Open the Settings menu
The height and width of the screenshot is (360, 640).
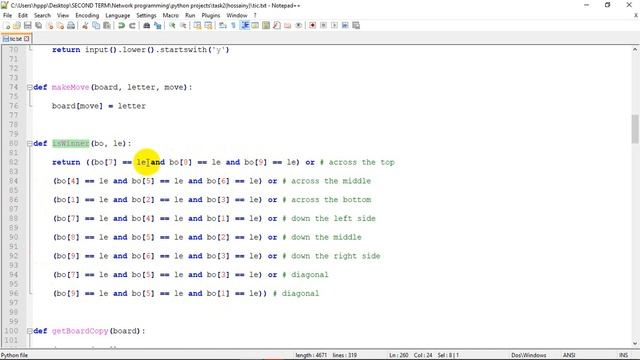pyautogui.click(x=146, y=15)
